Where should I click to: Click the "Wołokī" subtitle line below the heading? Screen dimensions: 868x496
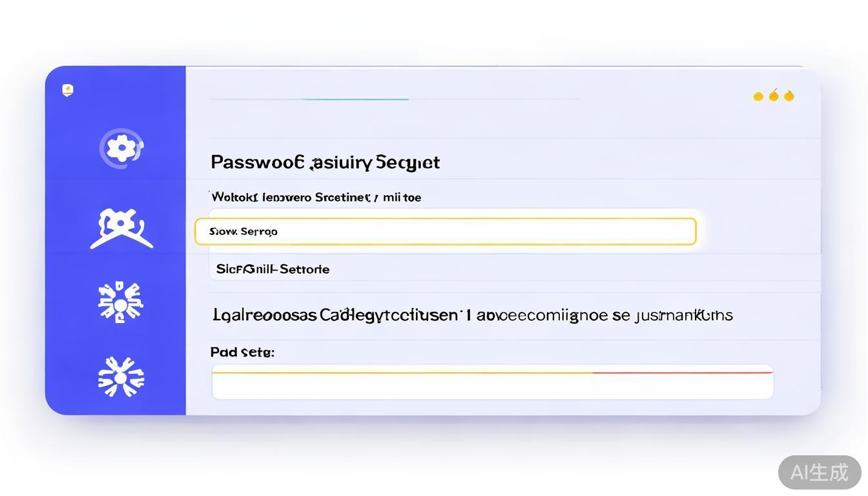click(x=316, y=197)
